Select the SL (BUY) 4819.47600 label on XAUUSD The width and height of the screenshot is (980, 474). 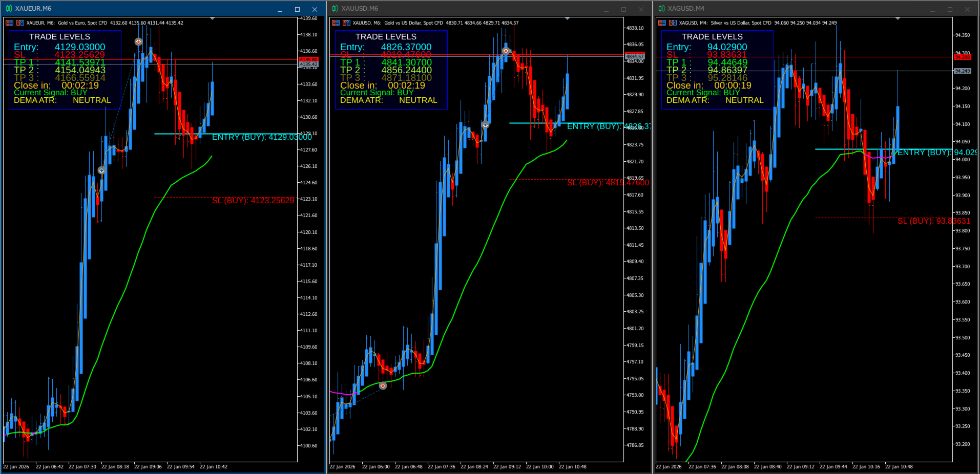608,183
